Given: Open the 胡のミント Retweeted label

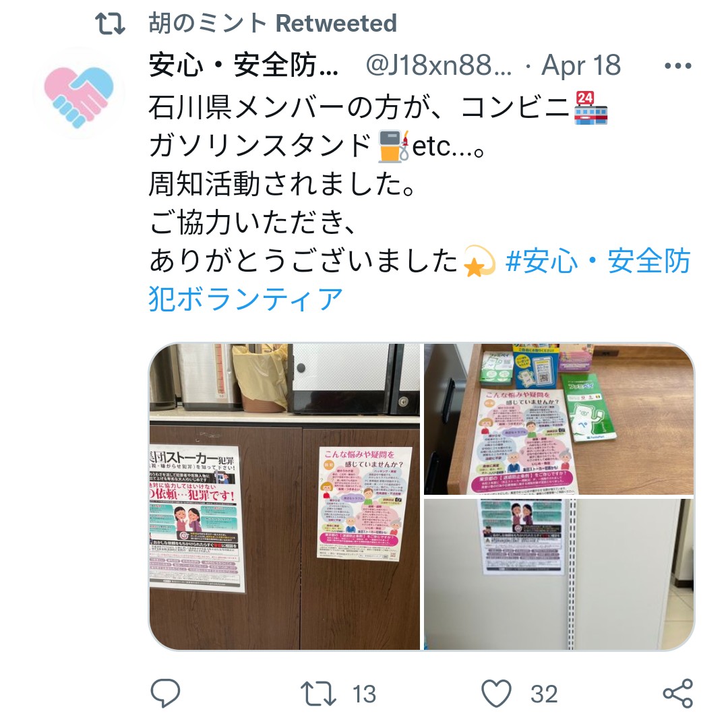Looking at the screenshot, I should pos(273,23).
